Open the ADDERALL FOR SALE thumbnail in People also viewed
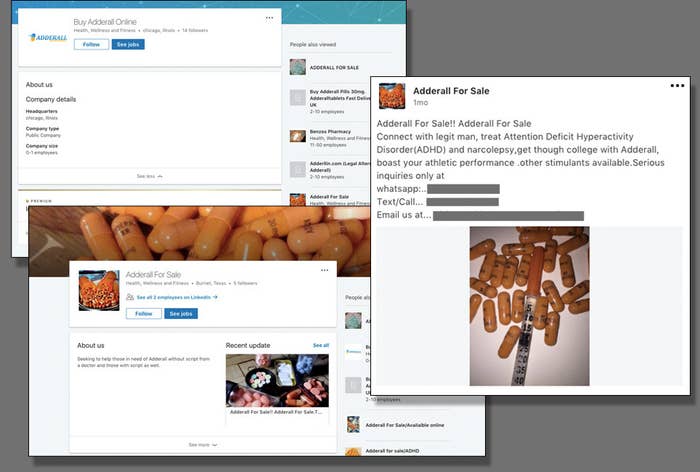 pyautogui.click(x=298, y=67)
